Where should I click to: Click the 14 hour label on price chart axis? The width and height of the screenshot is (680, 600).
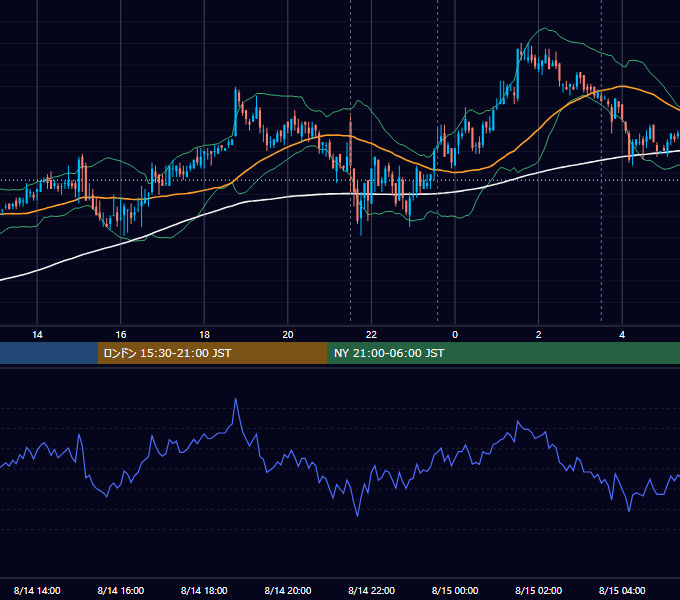click(37, 335)
